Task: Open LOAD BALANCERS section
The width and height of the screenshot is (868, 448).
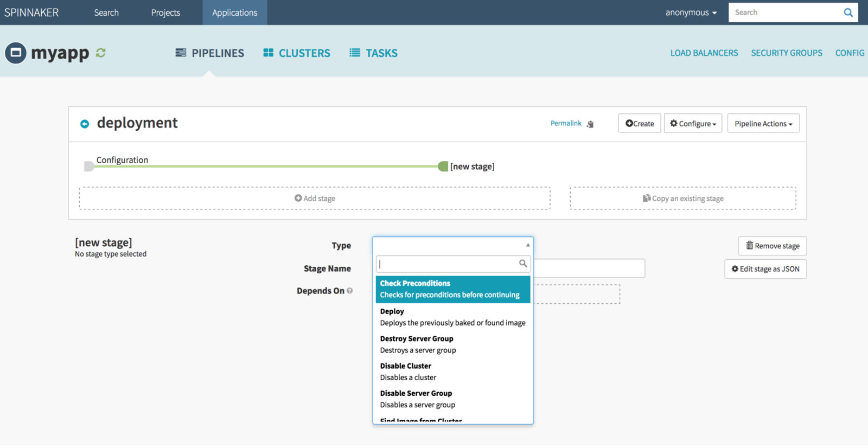Action: click(x=704, y=53)
